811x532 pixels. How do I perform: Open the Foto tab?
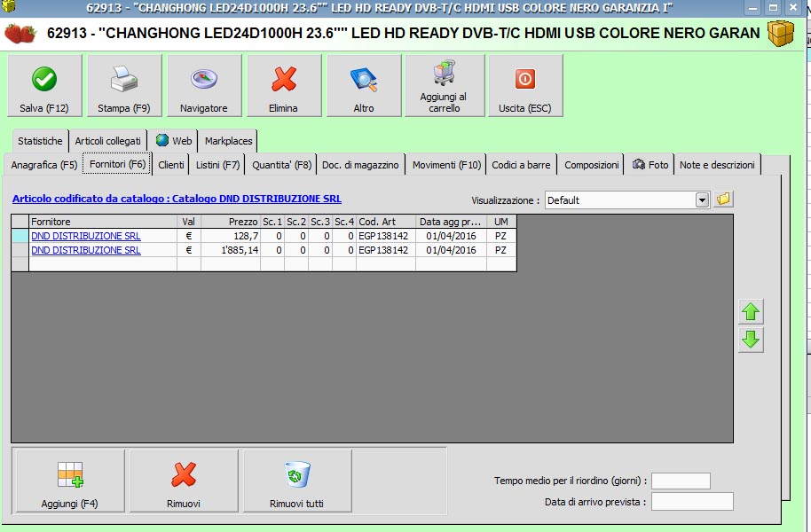(650, 165)
